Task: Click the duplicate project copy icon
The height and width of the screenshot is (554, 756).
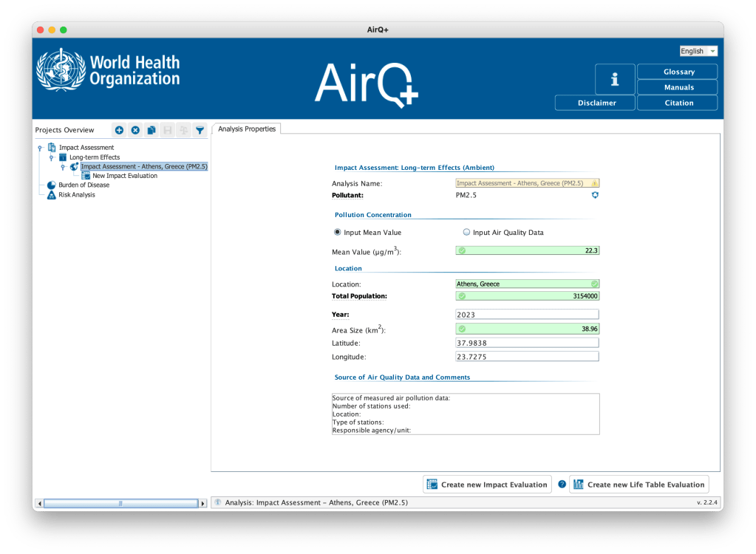Action: (x=151, y=131)
